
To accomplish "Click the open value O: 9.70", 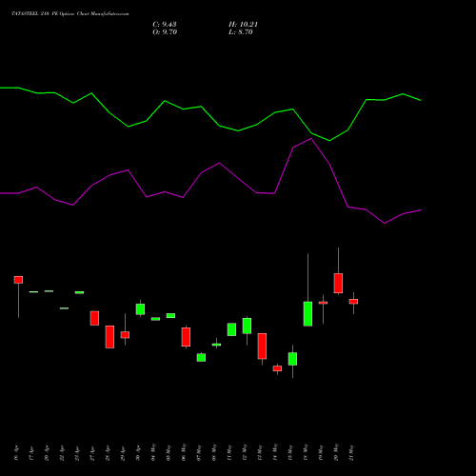I will coord(165,32).
